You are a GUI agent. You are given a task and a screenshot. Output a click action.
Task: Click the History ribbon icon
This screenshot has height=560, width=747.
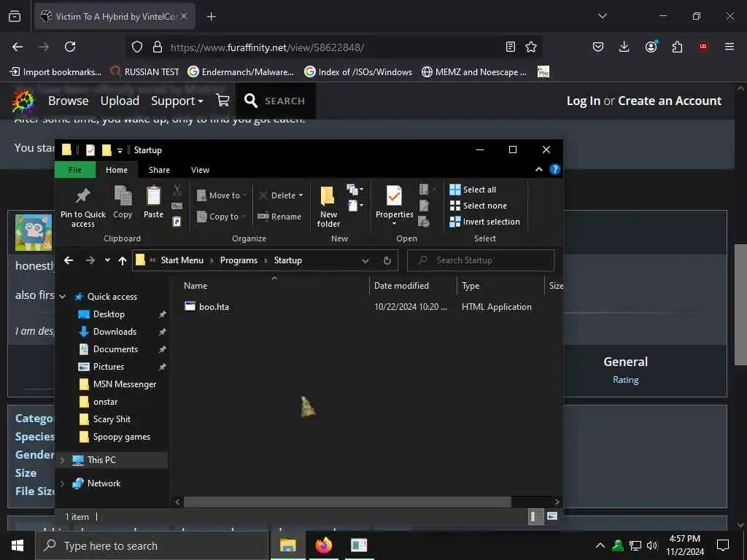point(424,222)
